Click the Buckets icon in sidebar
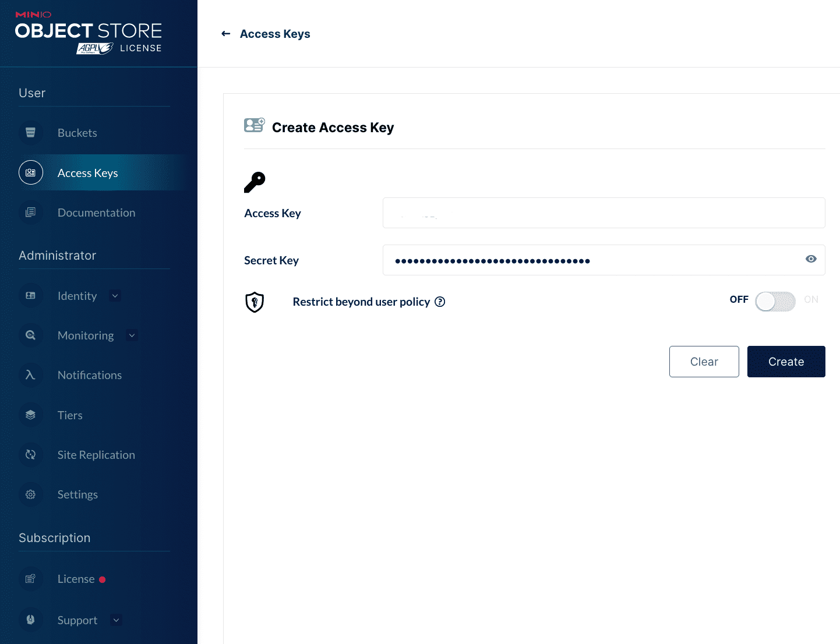Screen dimensions: 840x644 tap(30, 133)
